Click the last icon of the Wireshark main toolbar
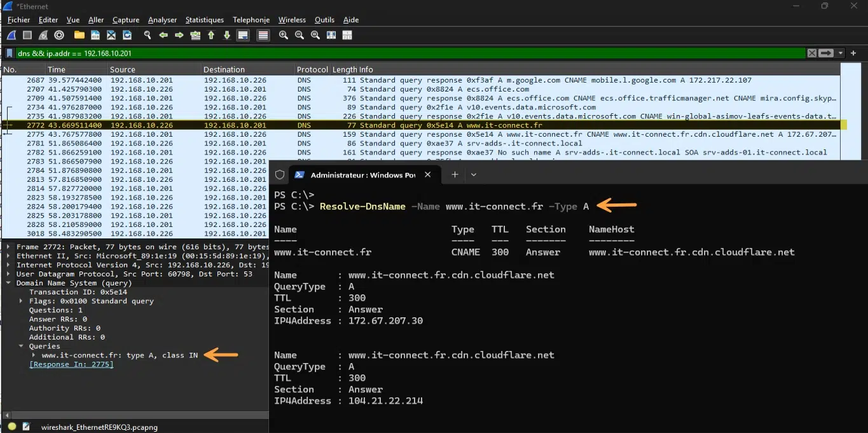 pos(347,35)
